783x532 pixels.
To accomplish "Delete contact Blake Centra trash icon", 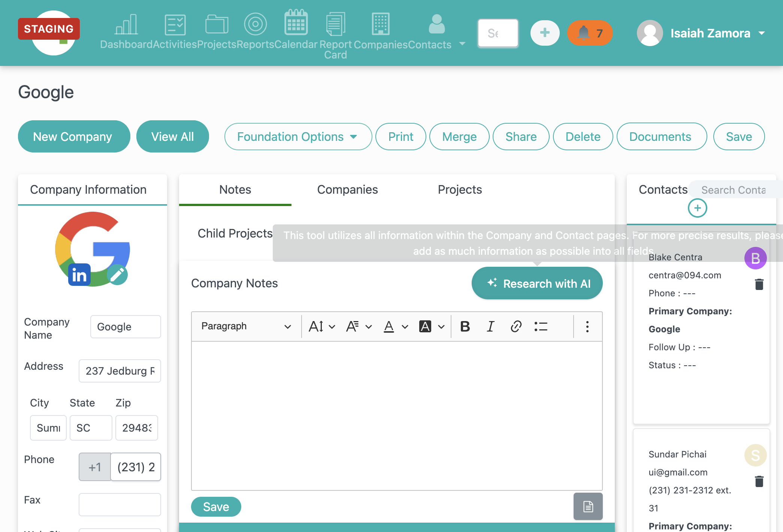I will pyautogui.click(x=759, y=284).
